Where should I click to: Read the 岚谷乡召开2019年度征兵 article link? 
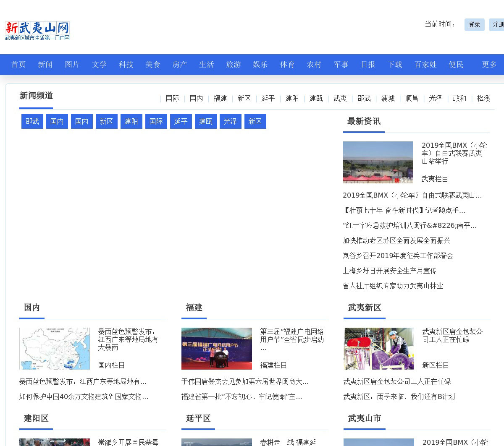398,256
